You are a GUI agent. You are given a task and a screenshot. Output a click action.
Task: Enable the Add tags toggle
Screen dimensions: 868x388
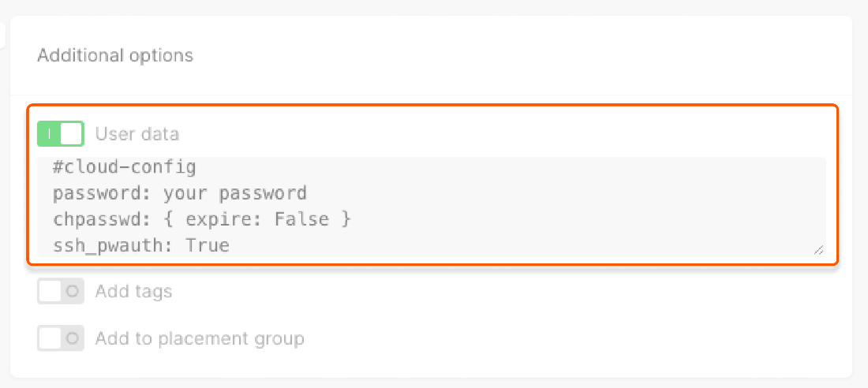point(61,292)
